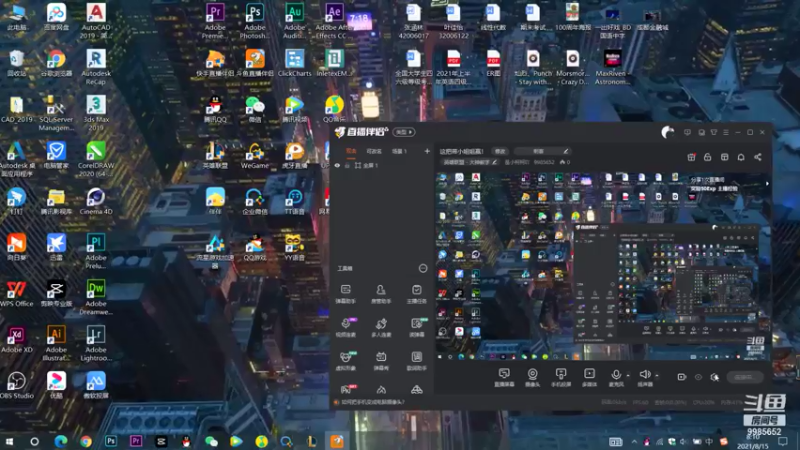Viewport: 800px width, 450px height.
Task: Open OBS Studio desktop shortcut
Action: pos(16,385)
